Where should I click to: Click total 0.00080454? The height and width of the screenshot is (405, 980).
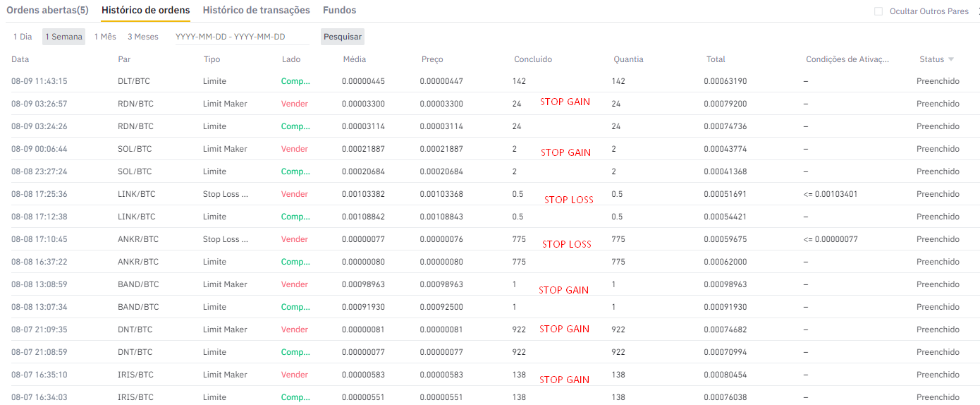(725, 375)
